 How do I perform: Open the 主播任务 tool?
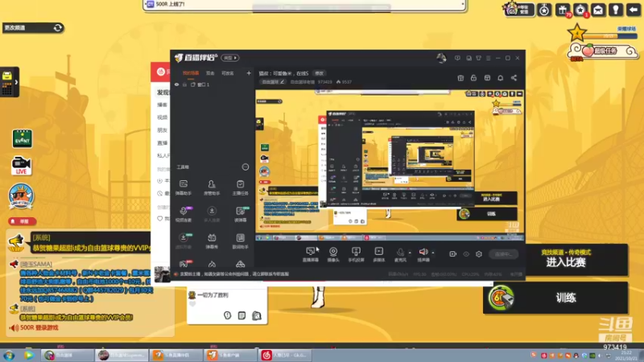pyautogui.click(x=240, y=187)
